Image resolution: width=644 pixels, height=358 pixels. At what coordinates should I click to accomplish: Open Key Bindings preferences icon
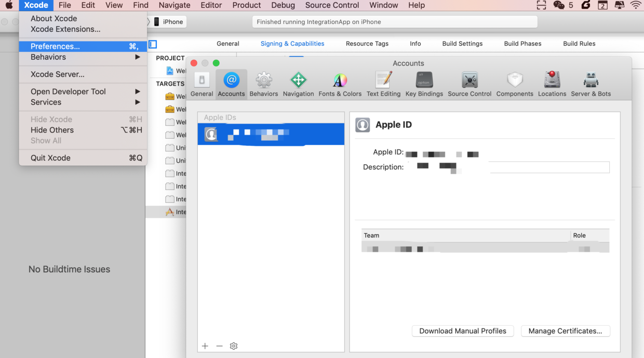point(424,80)
